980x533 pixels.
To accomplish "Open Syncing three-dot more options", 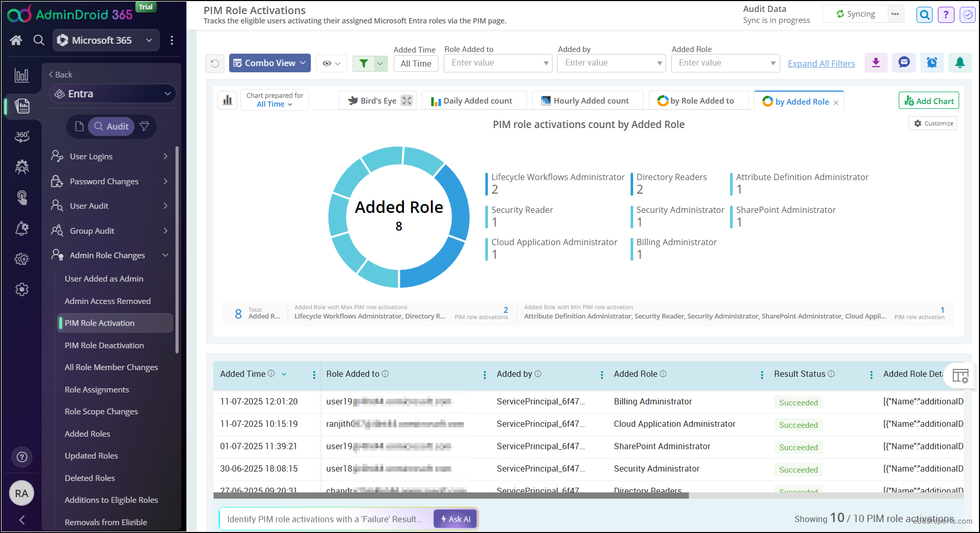I will pyautogui.click(x=895, y=14).
